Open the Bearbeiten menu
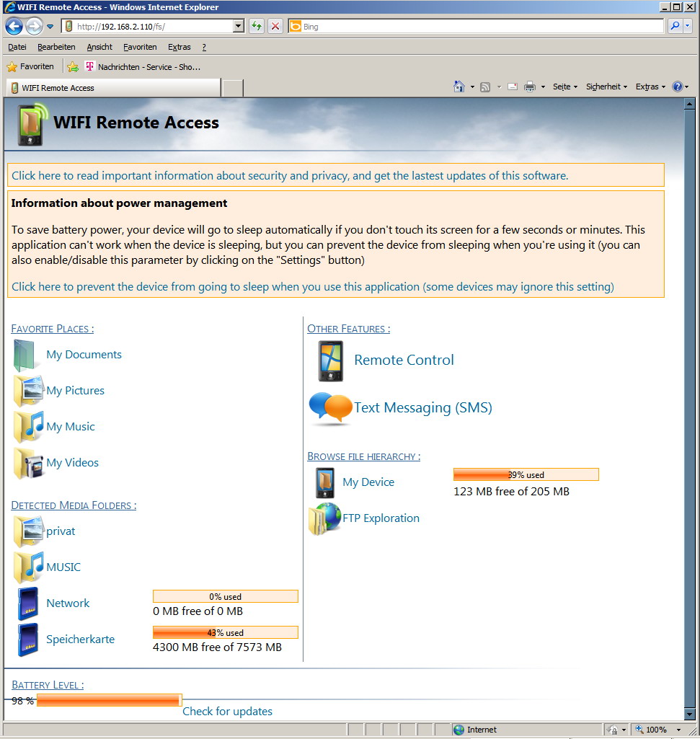This screenshot has height=739, width=700. pyautogui.click(x=56, y=47)
